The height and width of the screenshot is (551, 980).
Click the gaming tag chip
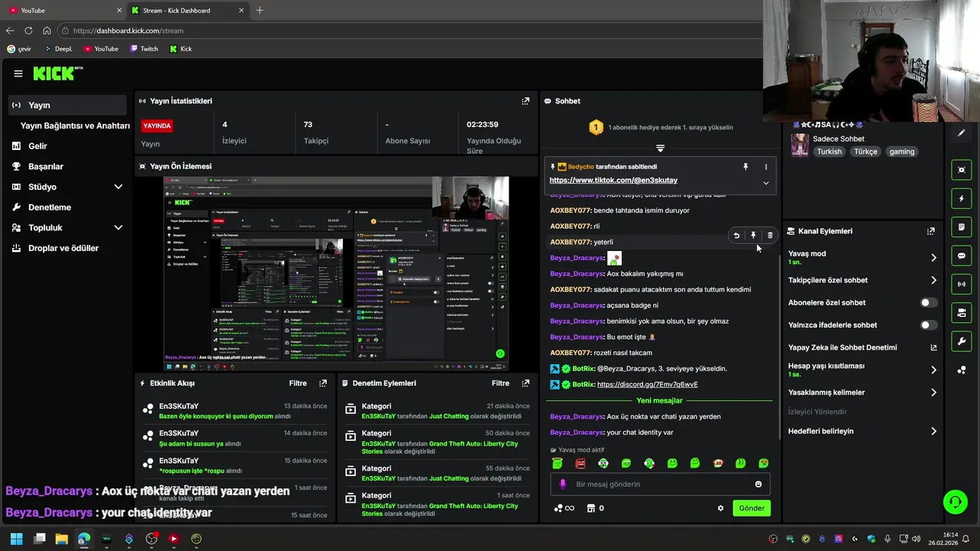[902, 152]
